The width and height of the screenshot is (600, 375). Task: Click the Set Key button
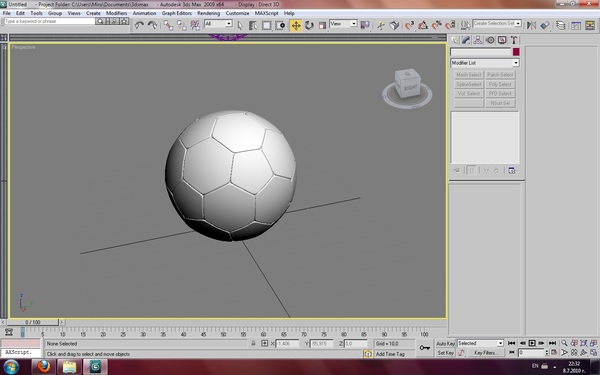click(445, 353)
